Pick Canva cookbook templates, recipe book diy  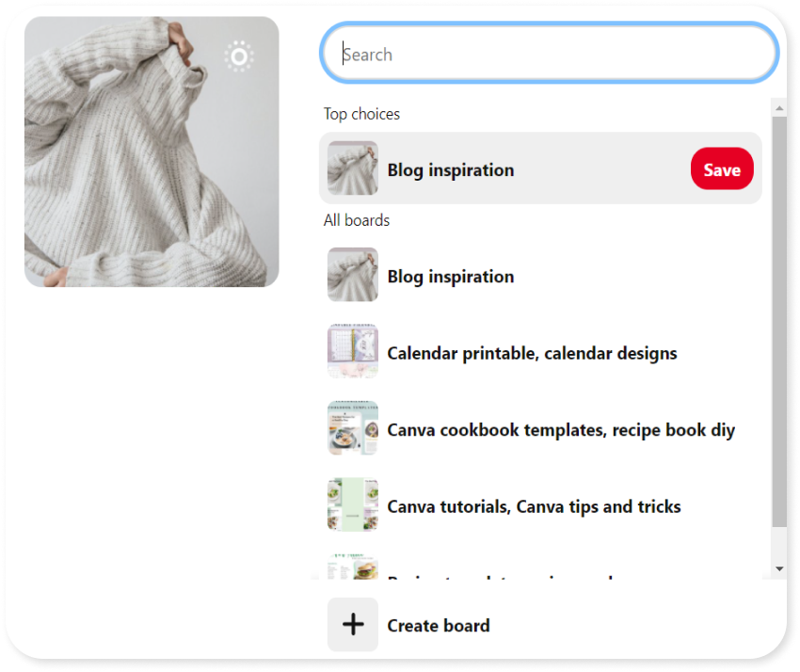540,429
